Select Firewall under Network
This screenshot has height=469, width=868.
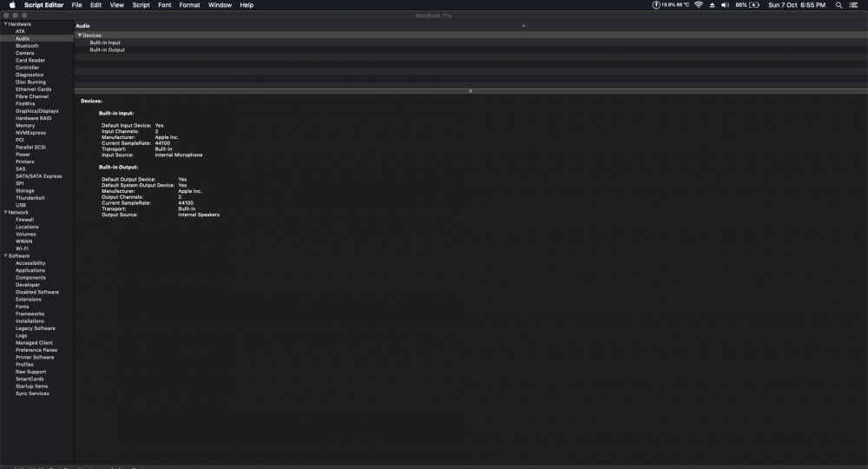(x=24, y=220)
